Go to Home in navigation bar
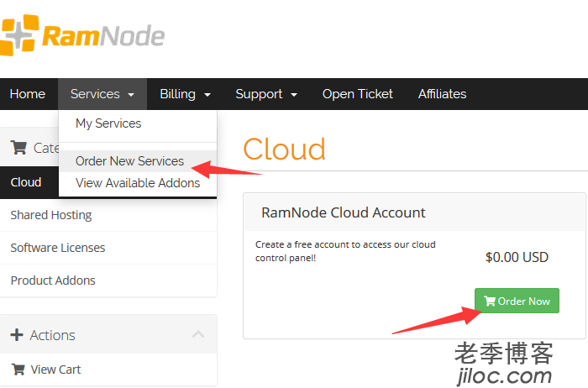Viewport: 588px width, 388px height. point(28,94)
